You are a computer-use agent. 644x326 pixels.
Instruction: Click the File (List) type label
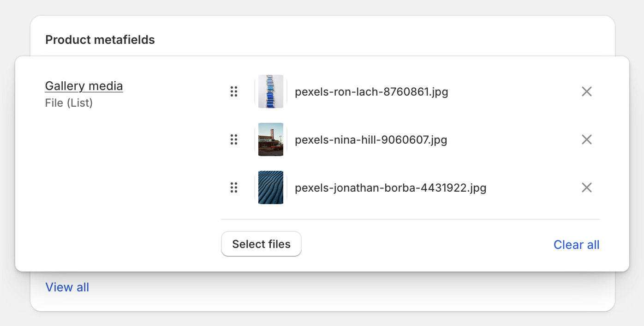point(69,103)
